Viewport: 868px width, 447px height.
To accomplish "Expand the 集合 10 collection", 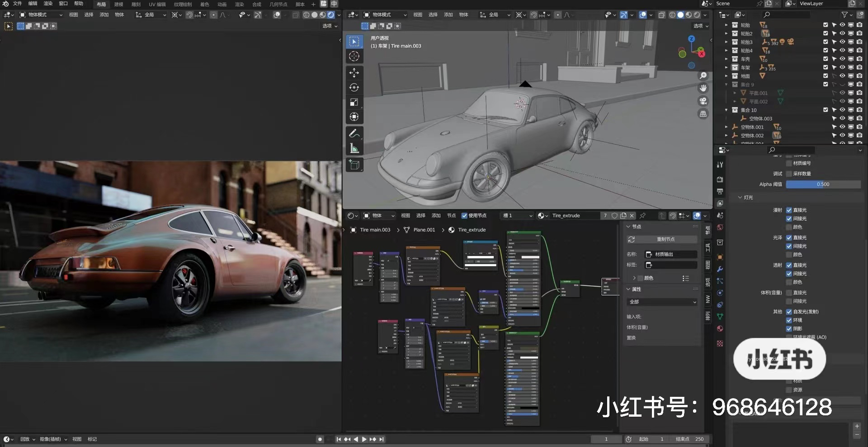I will pos(726,109).
